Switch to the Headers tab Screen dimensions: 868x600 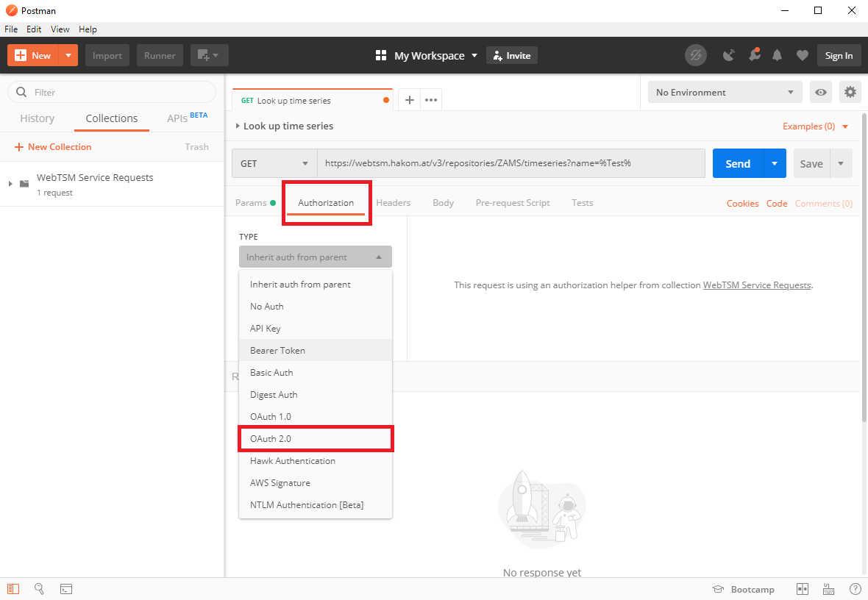click(x=393, y=203)
